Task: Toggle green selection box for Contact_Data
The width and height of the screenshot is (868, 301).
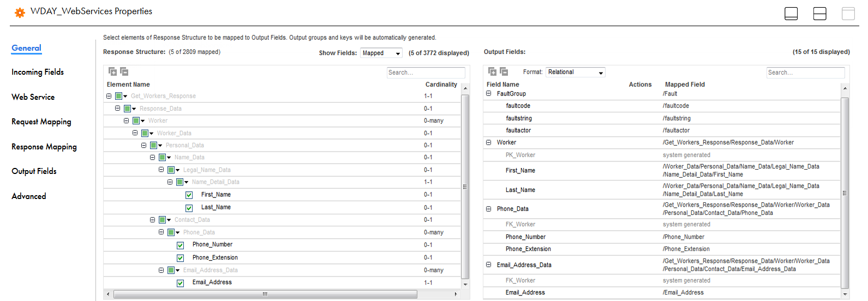Action: tap(162, 220)
